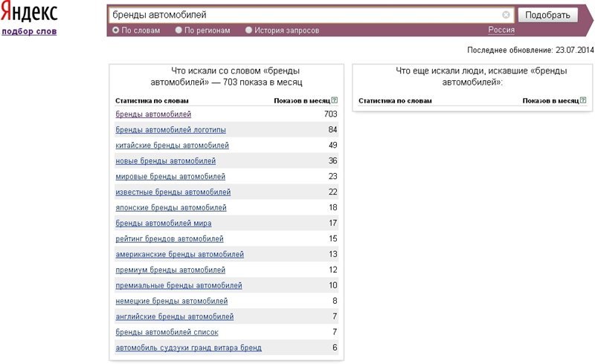This screenshot has width=595, height=364.
Task: Open рейтинг брендов автомобилей query
Action: pos(170,238)
